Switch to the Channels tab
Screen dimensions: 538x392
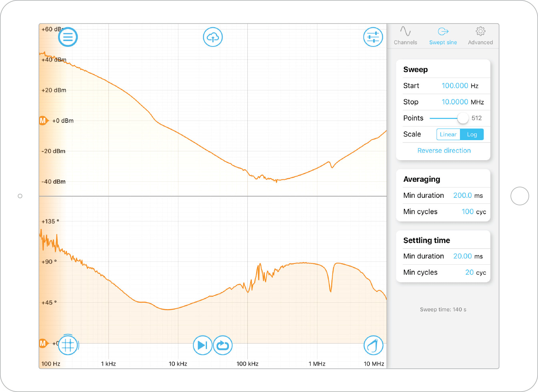405,36
